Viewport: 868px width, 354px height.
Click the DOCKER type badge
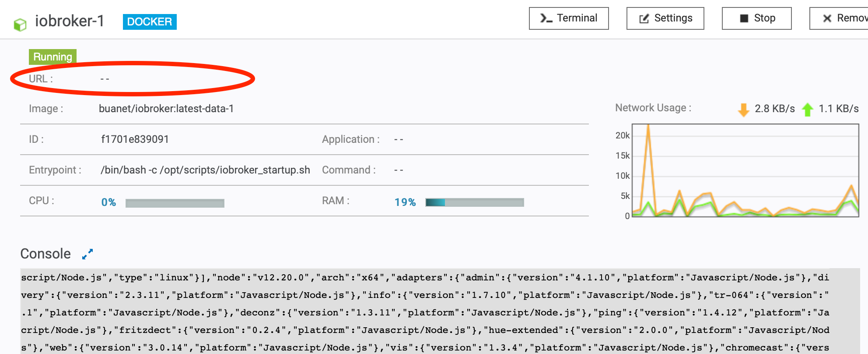[x=150, y=21]
